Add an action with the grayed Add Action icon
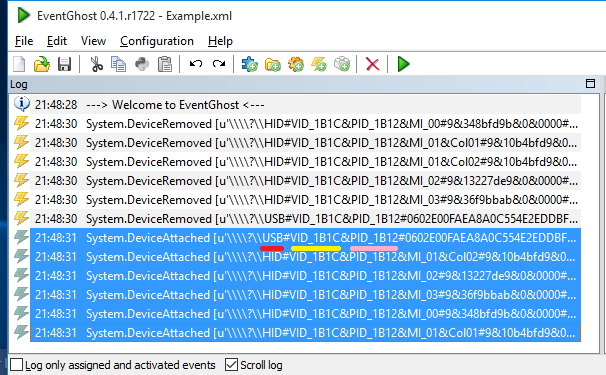 (x=342, y=64)
